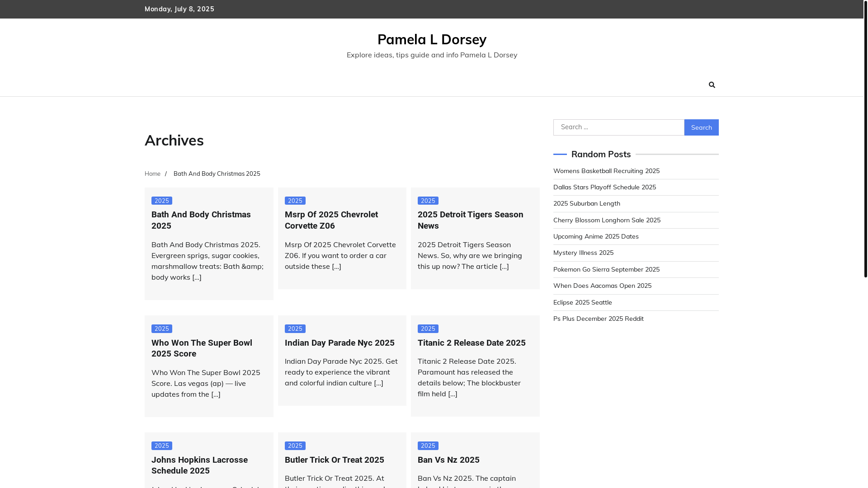Open Mystery Illness 2025 link
The image size is (868, 488).
pos(583,253)
